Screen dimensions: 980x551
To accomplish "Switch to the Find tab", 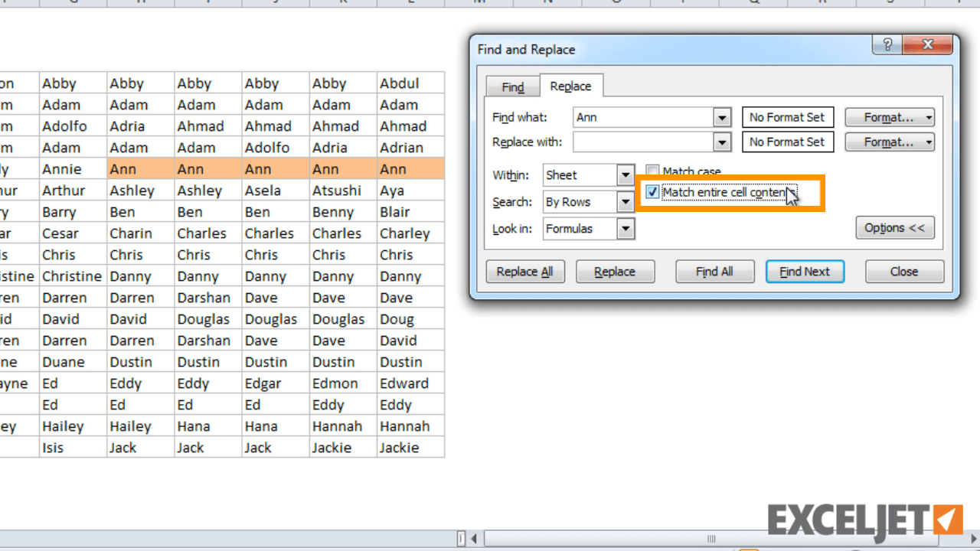I will pyautogui.click(x=511, y=86).
